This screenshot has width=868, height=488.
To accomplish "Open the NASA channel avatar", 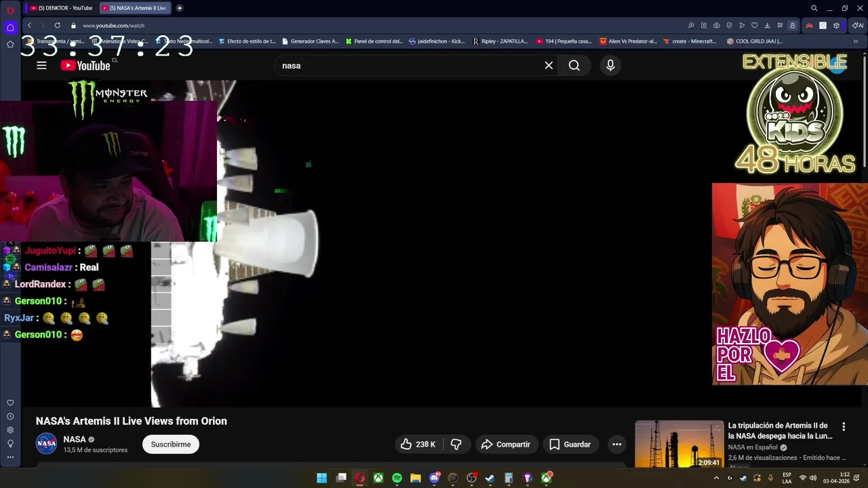I will coord(46,444).
